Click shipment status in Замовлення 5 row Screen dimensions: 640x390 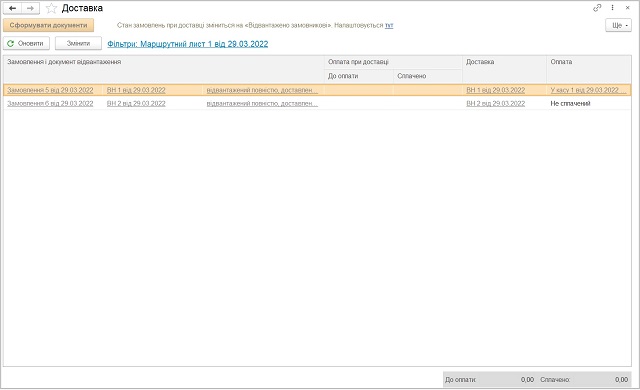[262, 90]
